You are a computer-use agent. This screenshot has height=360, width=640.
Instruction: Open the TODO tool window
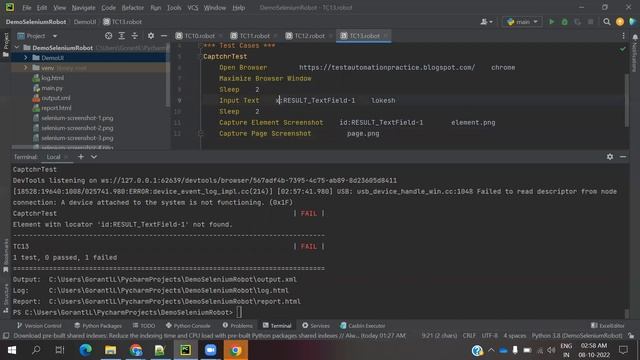pos(144,325)
